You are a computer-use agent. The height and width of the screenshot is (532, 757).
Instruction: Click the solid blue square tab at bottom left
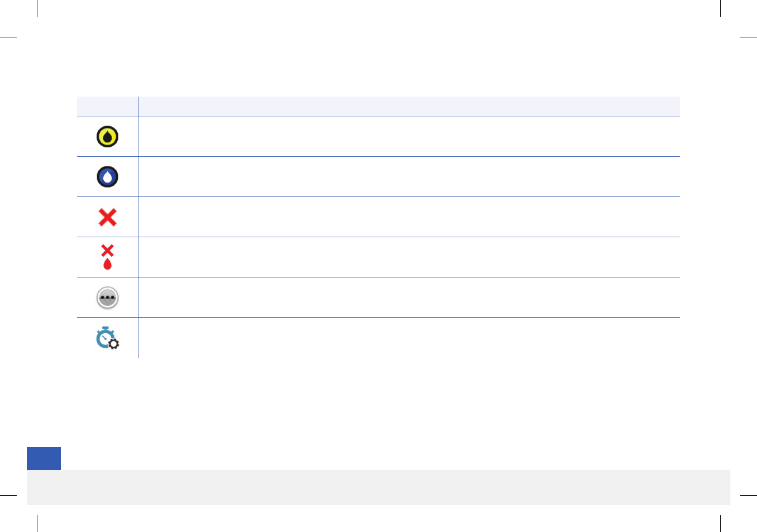pos(44,458)
